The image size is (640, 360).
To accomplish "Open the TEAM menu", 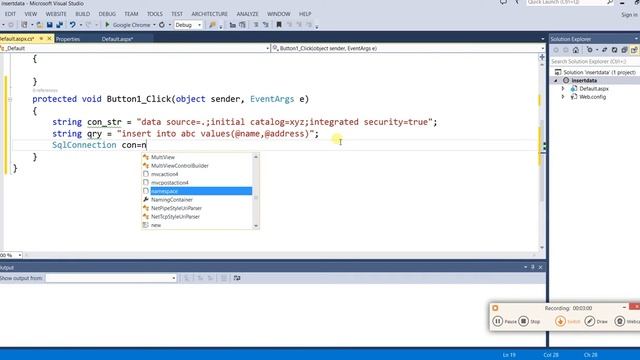I will (131, 14).
